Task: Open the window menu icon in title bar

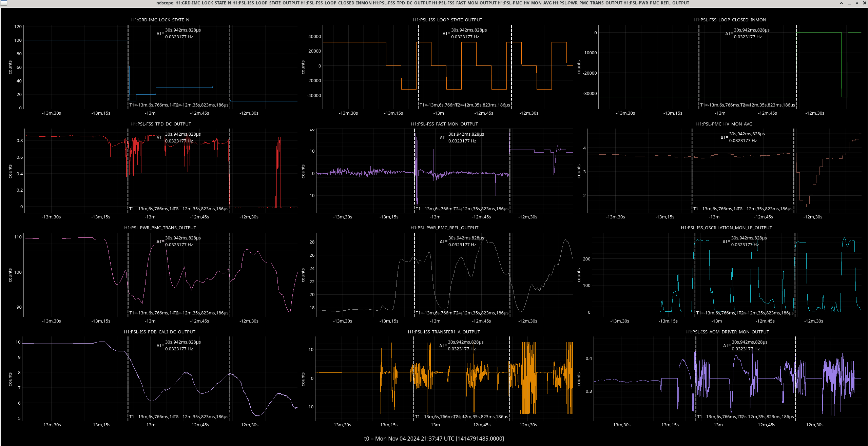Action: pos(3,3)
